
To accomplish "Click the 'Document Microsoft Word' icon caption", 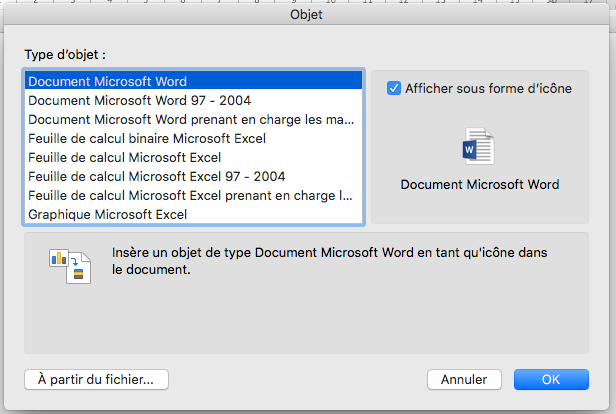I will (x=480, y=185).
